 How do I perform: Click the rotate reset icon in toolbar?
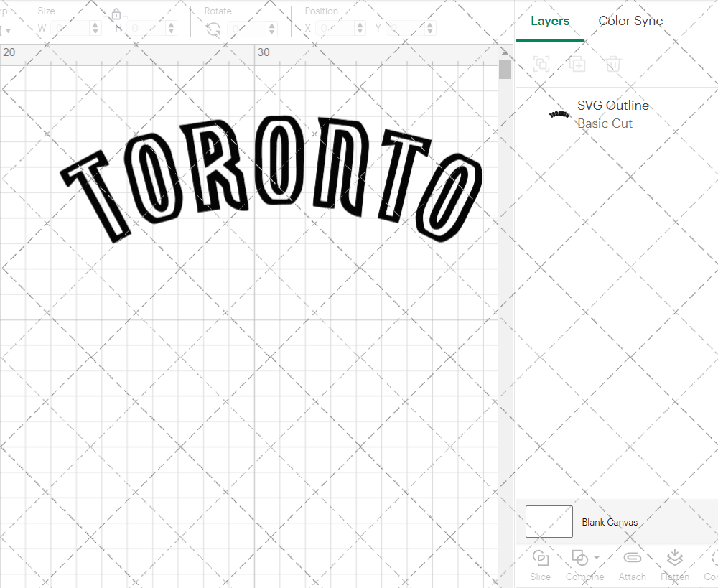click(213, 28)
